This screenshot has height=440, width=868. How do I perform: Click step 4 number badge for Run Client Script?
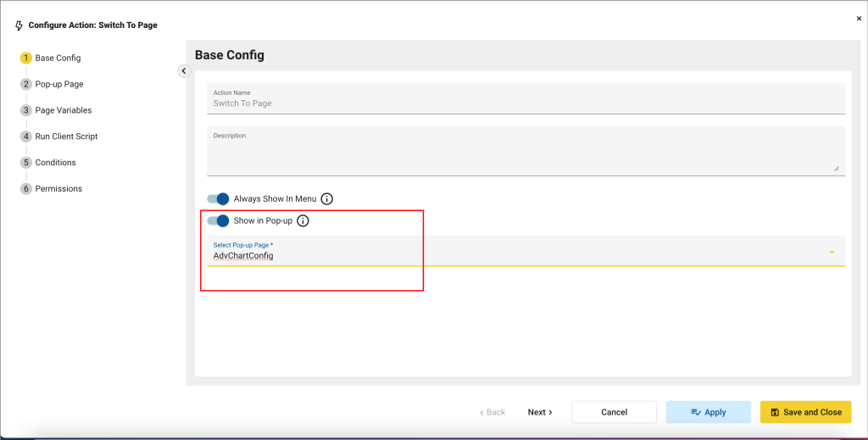click(x=26, y=136)
